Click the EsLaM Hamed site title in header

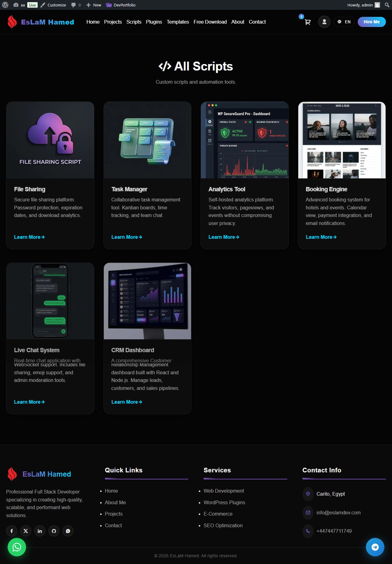[x=47, y=22]
